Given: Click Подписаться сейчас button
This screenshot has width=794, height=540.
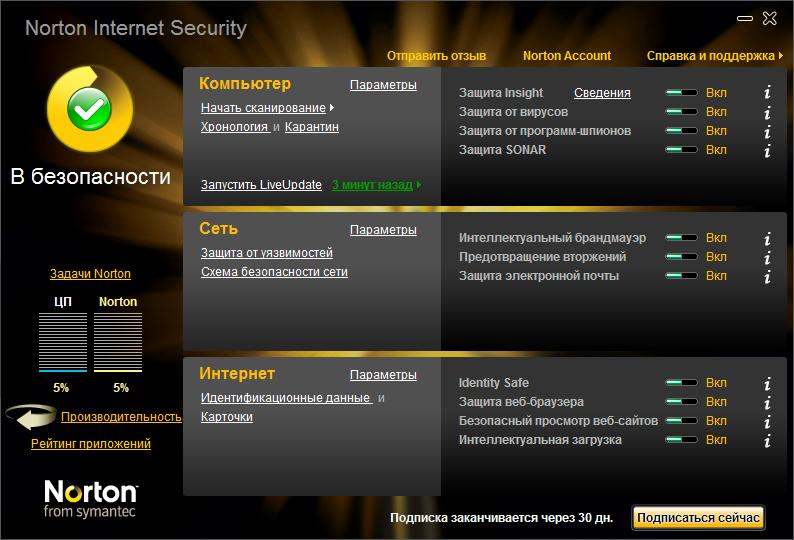Looking at the screenshot, I should click(x=698, y=518).
